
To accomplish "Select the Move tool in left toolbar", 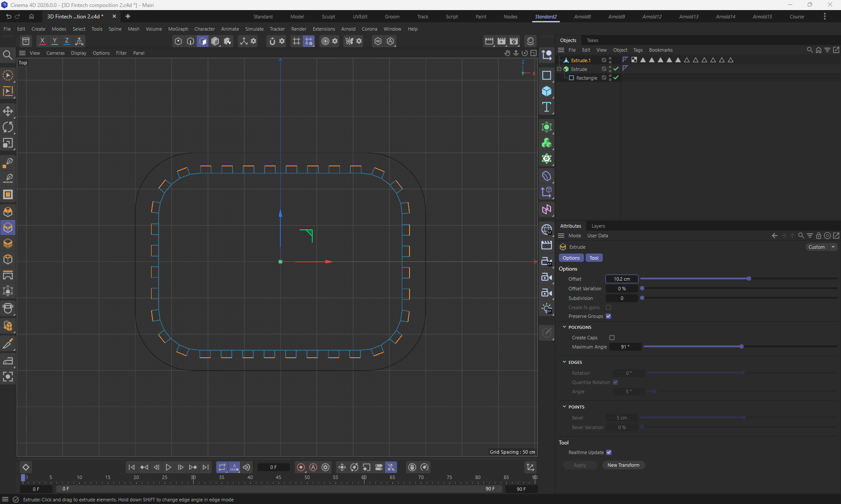I will point(8,111).
